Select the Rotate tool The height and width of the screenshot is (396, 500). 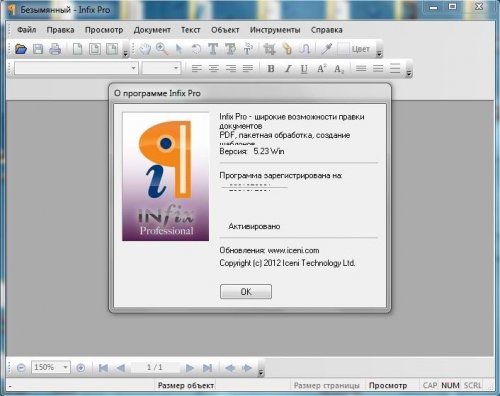point(196,49)
